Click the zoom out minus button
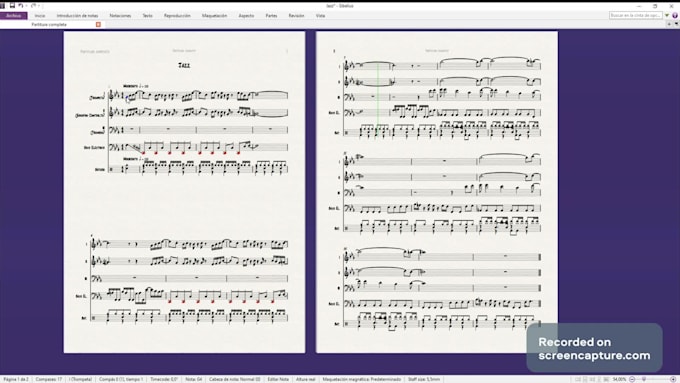The width and height of the screenshot is (680, 383). (x=632, y=379)
